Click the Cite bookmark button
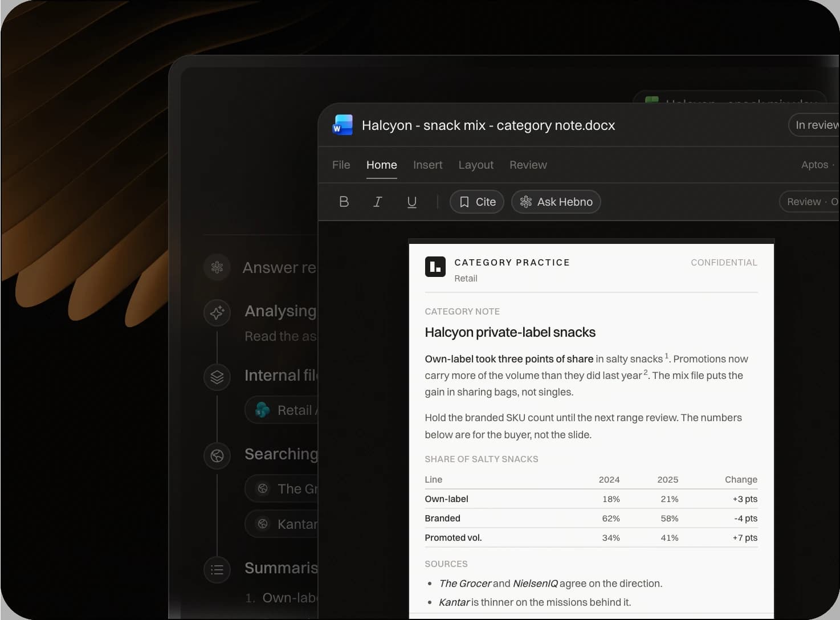 click(x=477, y=202)
